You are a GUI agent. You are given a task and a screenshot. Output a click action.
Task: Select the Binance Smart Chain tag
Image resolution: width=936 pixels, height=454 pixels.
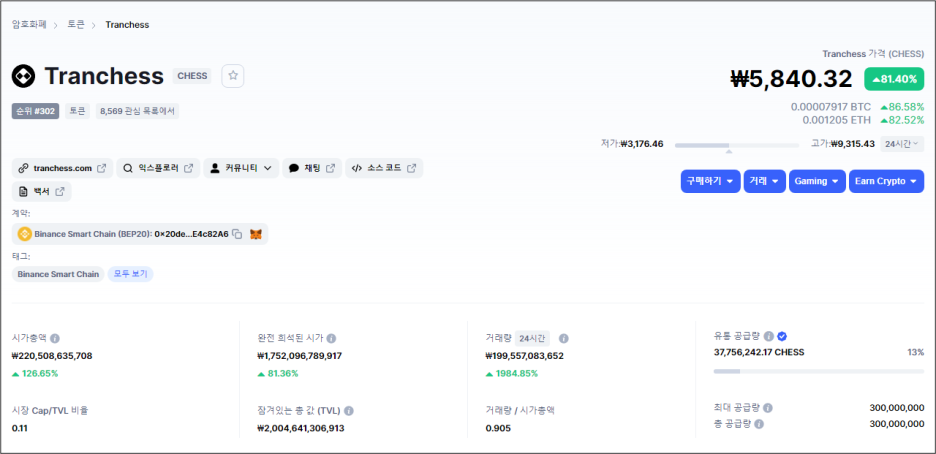58,274
